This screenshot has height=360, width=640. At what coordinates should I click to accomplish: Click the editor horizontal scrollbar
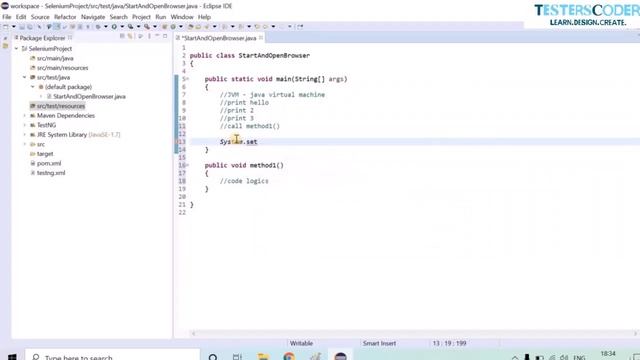[414, 333]
